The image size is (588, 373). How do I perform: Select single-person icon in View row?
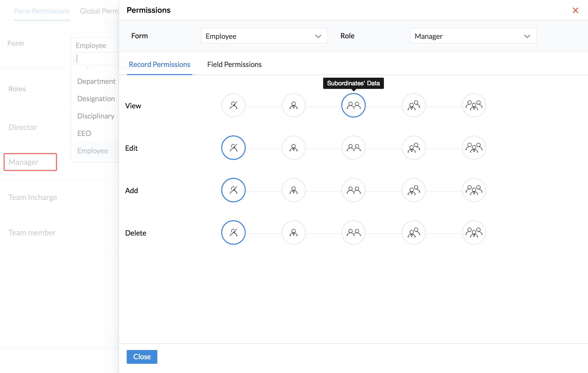293,105
